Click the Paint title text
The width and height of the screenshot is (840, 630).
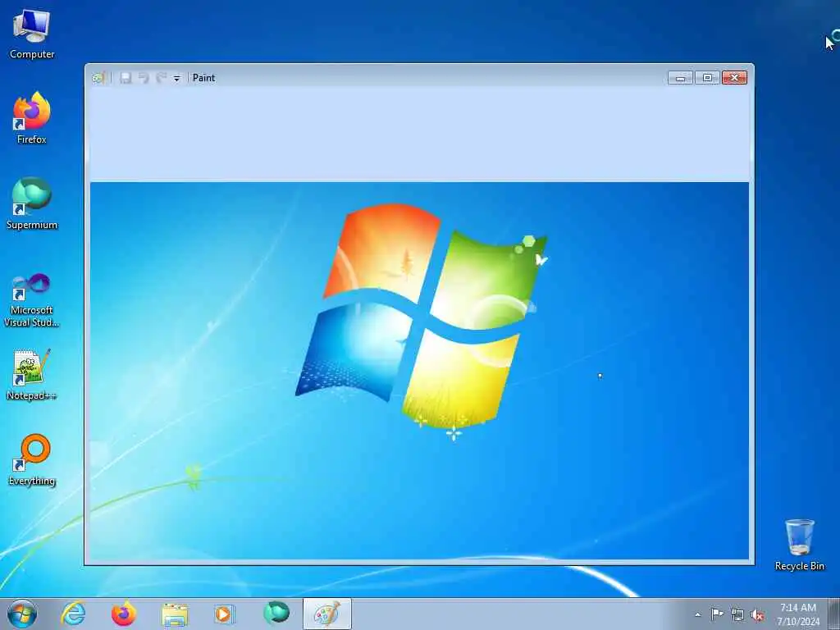tap(203, 78)
